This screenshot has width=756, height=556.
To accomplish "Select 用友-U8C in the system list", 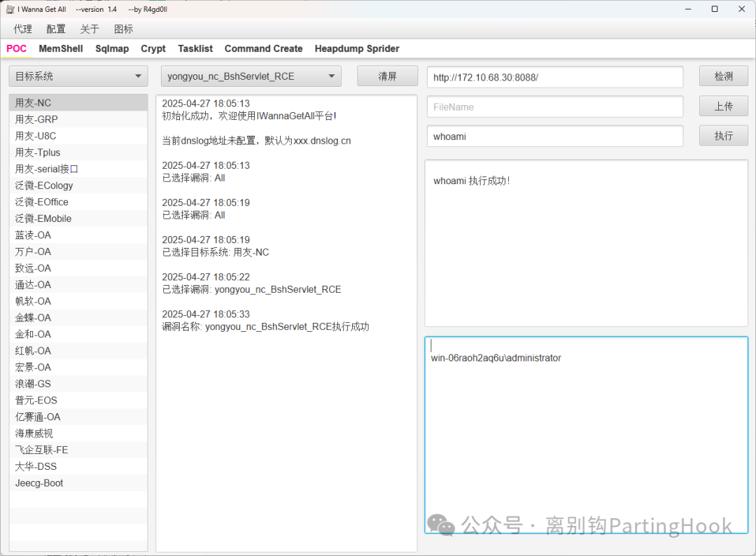I will pos(78,136).
